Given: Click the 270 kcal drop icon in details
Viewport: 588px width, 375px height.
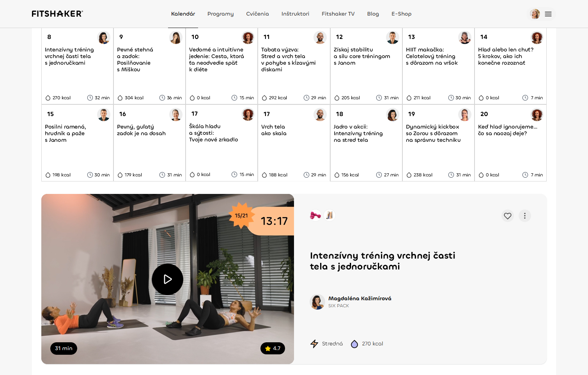Looking at the screenshot, I should tap(354, 344).
